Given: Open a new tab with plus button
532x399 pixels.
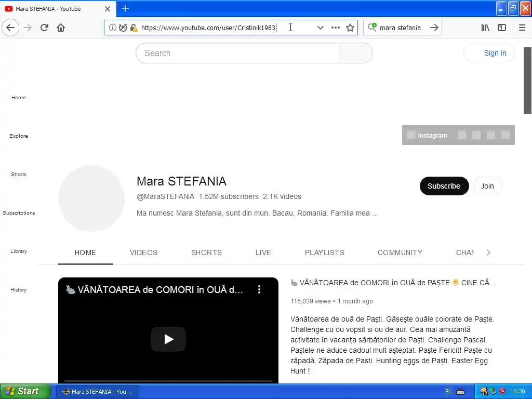Looking at the screenshot, I should tap(125, 8).
